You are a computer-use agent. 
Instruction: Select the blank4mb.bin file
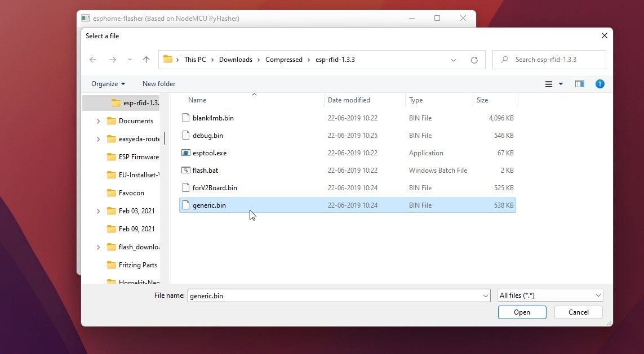click(x=348, y=118)
